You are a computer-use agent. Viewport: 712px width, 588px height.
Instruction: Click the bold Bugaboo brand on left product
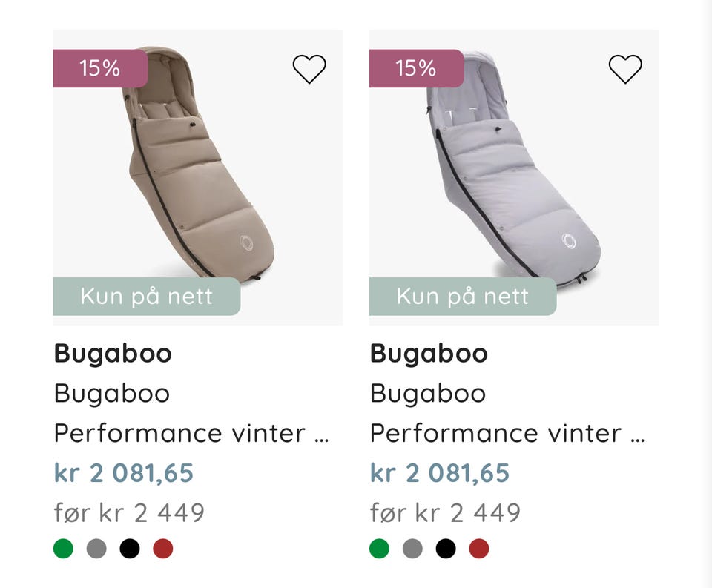(113, 354)
